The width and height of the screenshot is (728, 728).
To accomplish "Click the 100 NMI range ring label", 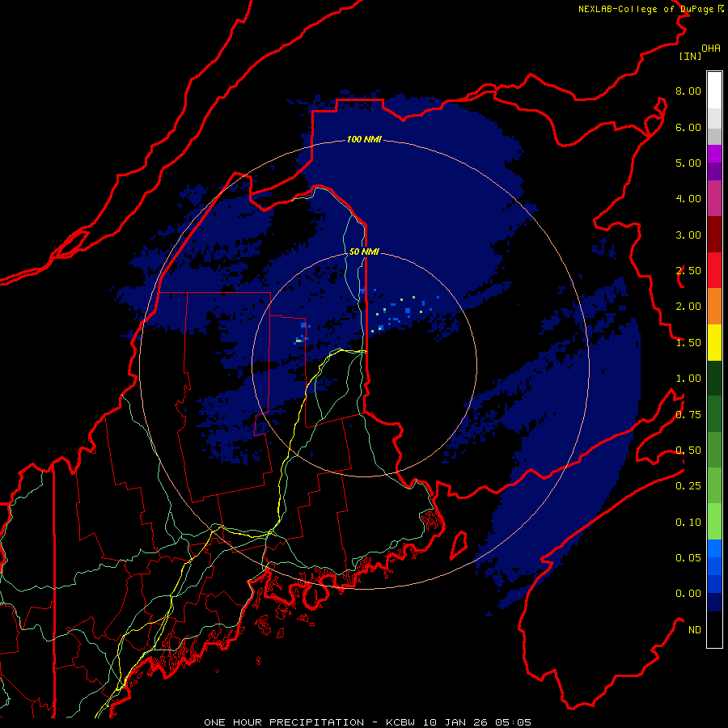I will pos(364,139).
